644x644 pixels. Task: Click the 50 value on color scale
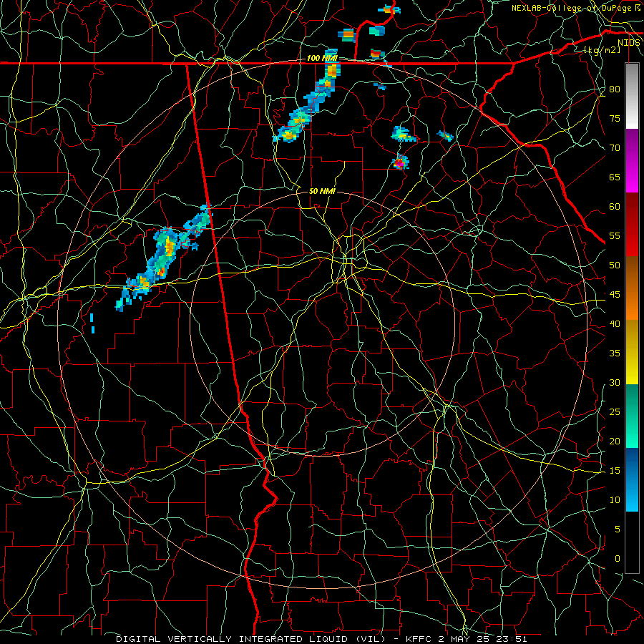click(615, 265)
